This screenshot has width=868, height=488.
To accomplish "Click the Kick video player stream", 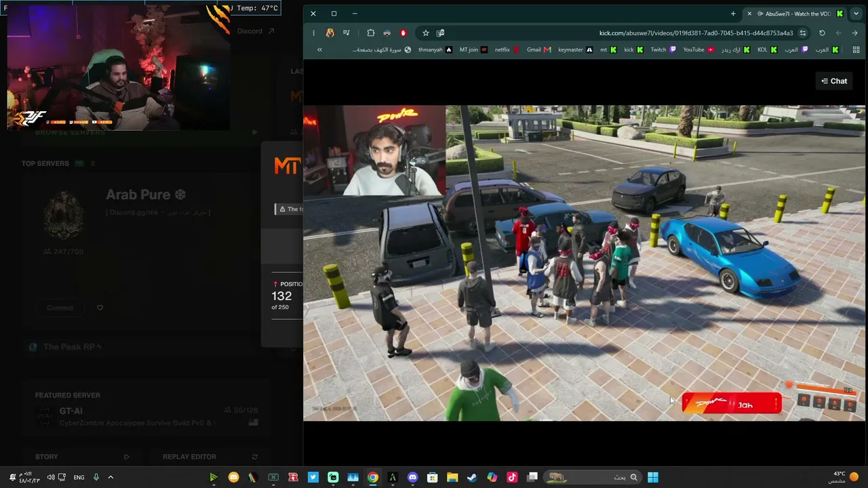I will 584,263.
